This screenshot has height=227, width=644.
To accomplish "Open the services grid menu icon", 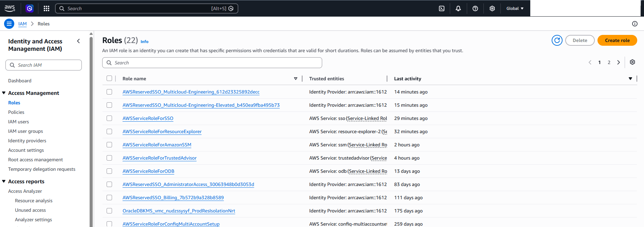I will pyautogui.click(x=47, y=8).
